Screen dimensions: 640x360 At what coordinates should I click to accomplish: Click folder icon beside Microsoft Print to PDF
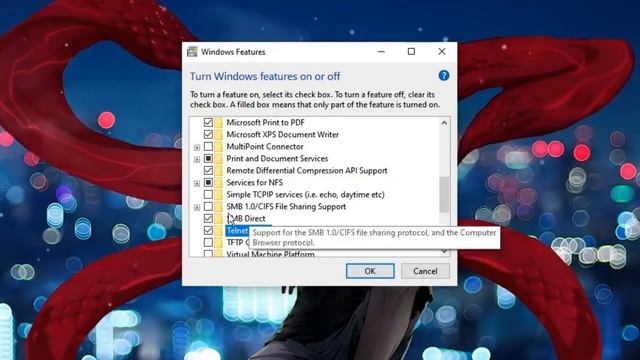pyautogui.click(x=219, y=122)
